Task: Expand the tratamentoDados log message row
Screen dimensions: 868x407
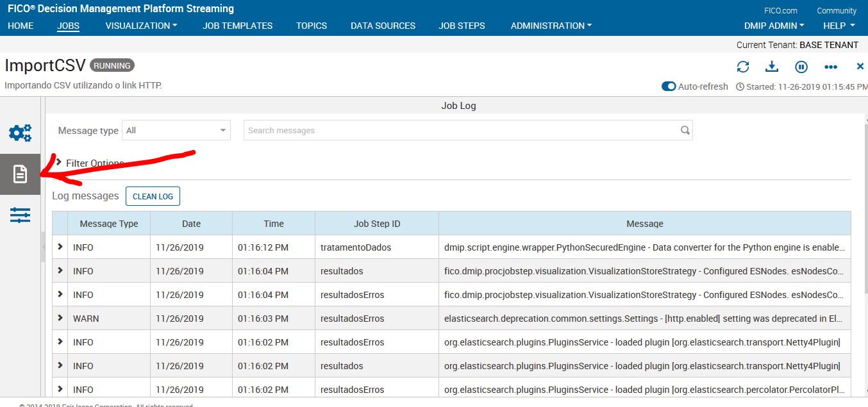Action: [x=59, y=247]
